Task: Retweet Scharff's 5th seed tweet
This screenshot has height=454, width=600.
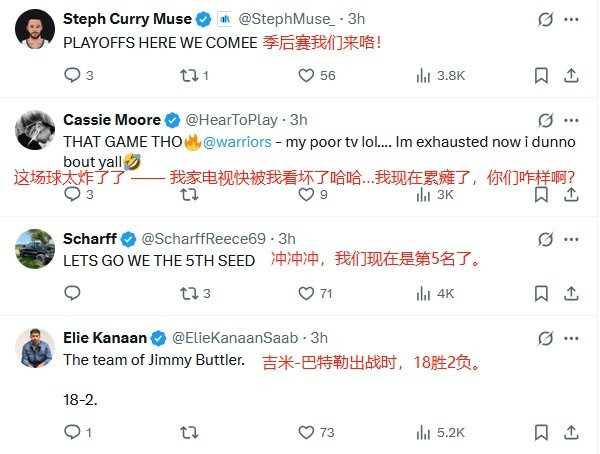Action: 189,294
